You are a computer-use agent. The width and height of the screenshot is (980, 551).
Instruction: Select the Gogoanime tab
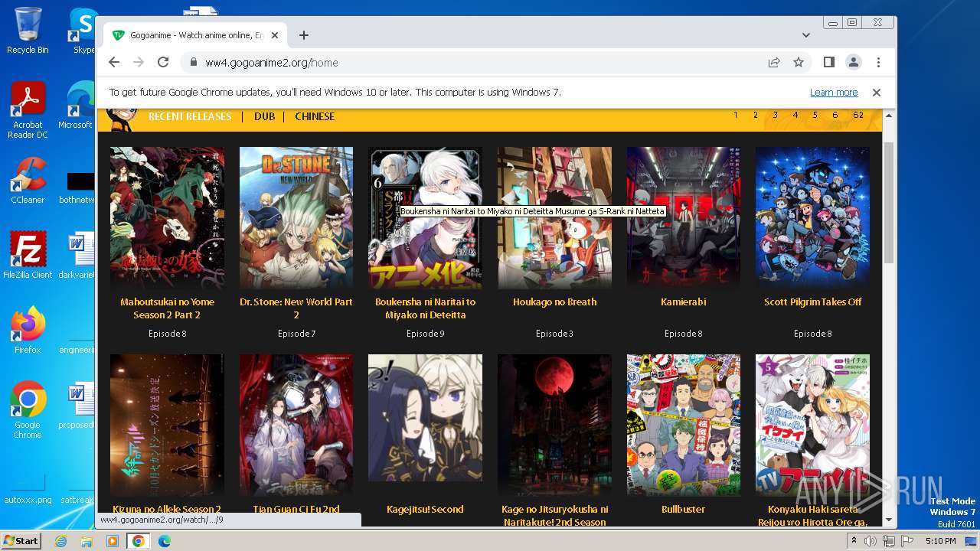[195, 35]
